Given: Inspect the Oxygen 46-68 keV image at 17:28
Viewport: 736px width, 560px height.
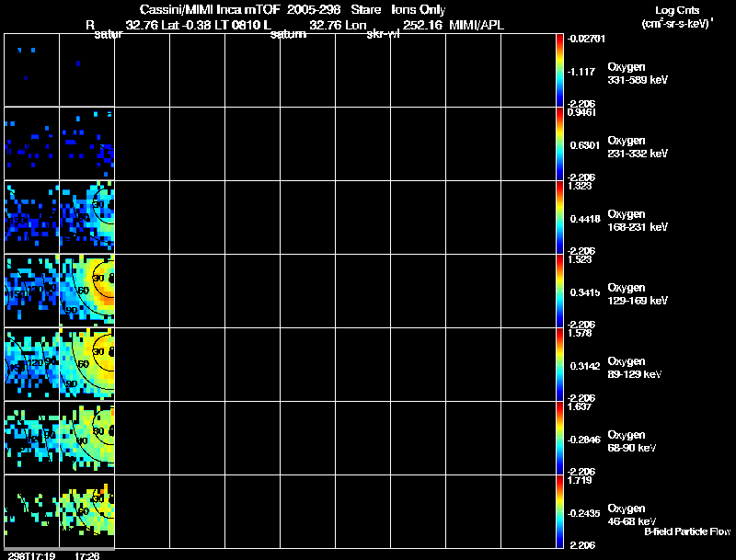Looking at the screenshot, I should [86, 511].
